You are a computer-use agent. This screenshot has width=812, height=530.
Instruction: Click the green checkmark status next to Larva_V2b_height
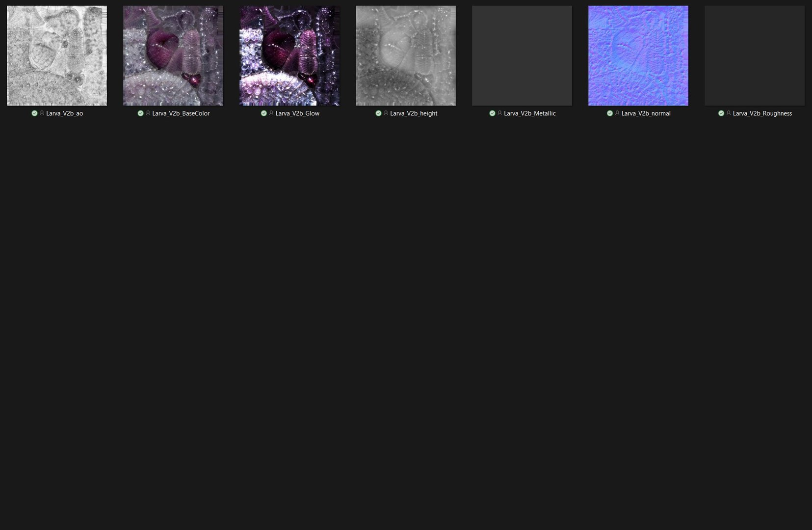tap(378, 113)
